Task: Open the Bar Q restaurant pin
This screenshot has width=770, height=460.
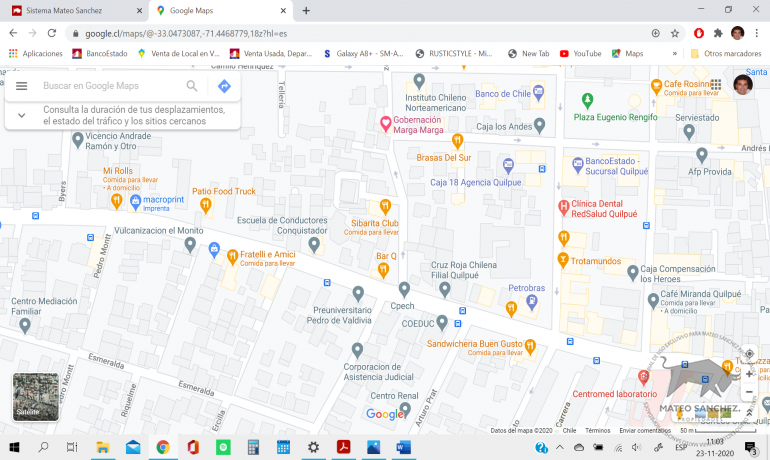Action: 383,270
